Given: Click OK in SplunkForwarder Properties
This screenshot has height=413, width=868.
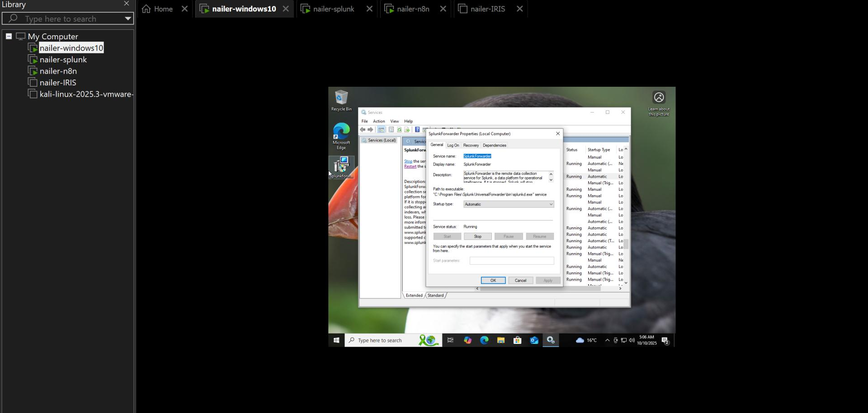Looking at the screenshot, I should pos(493,281).
